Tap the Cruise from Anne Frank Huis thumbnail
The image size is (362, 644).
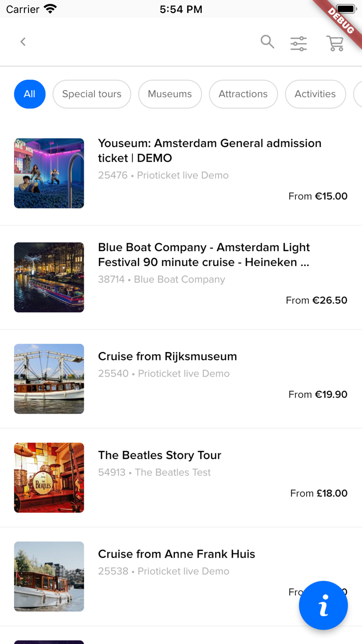click(x=49, y=576)
